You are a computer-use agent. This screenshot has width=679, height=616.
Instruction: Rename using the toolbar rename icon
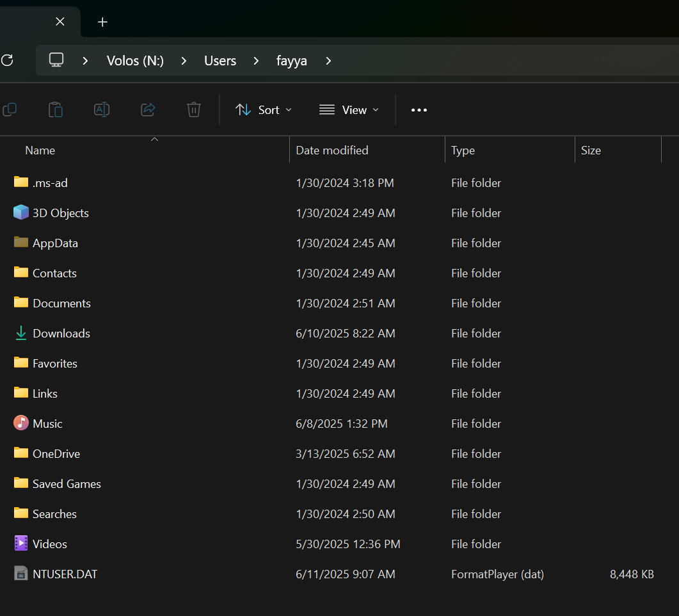102,109
